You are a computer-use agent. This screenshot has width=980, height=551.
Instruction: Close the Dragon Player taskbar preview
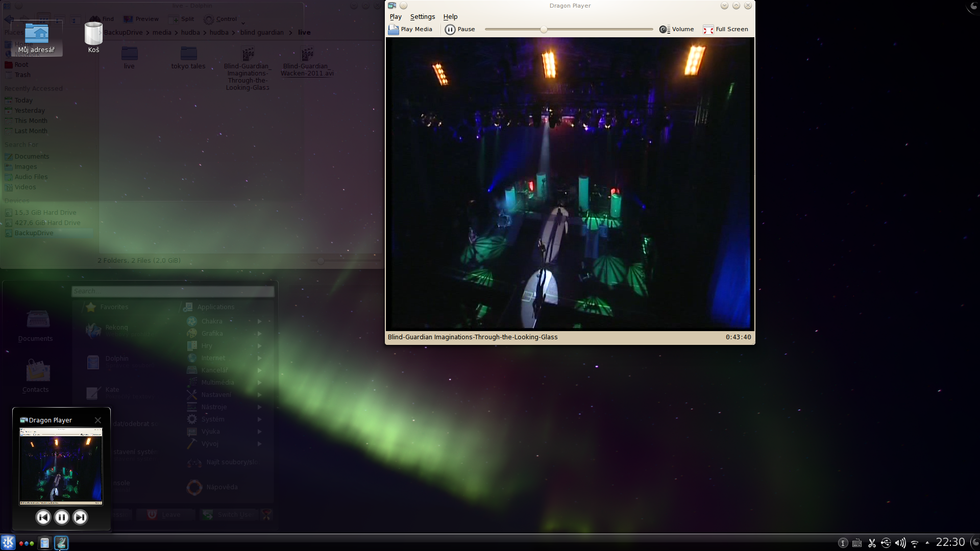[98, 420]
